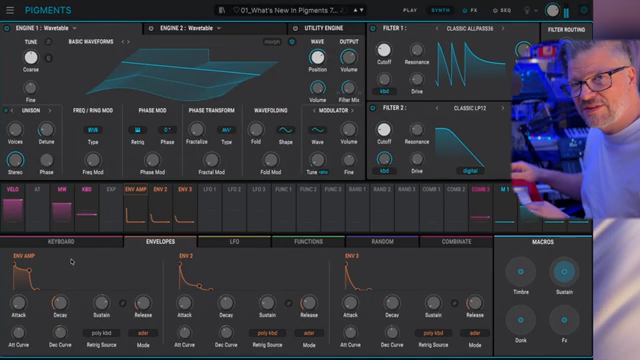Click next arrow beside Unison
640x360 pixels.
[50, 111]
